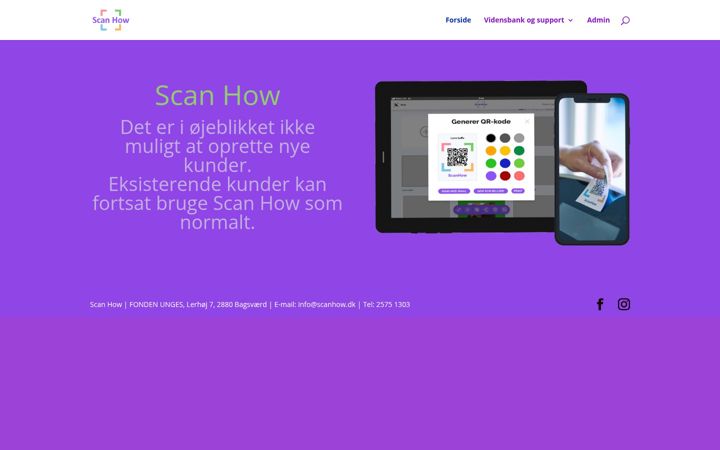Click the Tel: 2575 1303 text
Image resolution: width=720 pixels, height=450 pixels.
click(x=386, y=304)
